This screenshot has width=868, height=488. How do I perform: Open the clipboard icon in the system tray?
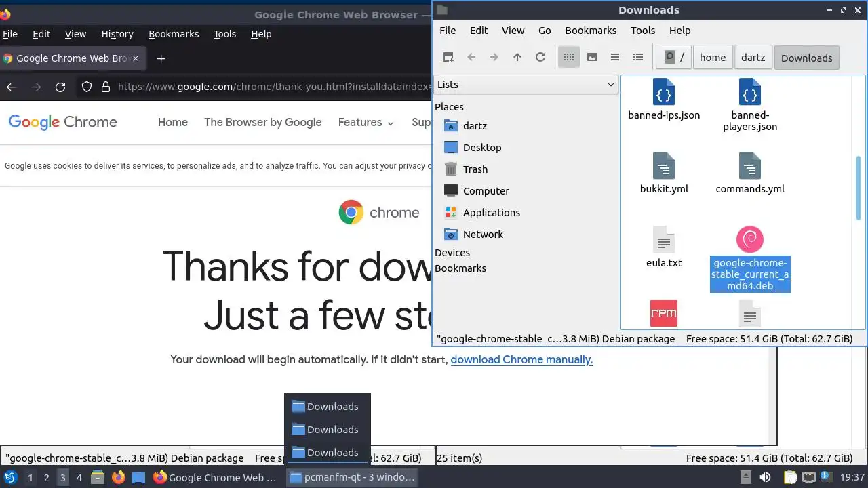pos(790,477)
